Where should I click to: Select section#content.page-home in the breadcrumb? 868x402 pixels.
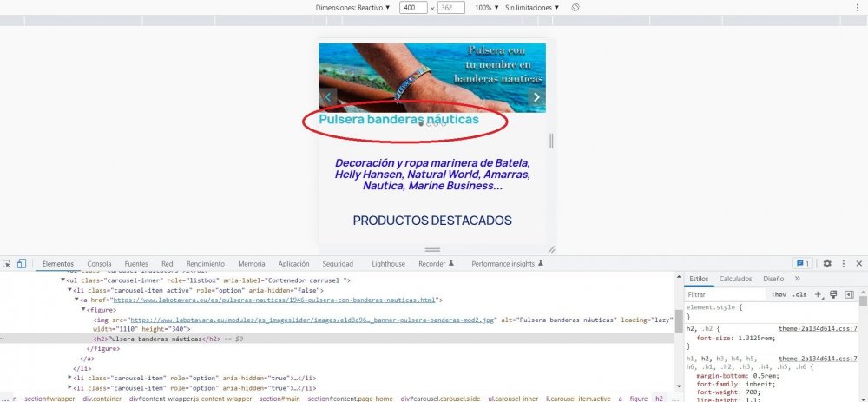(350, 399)
